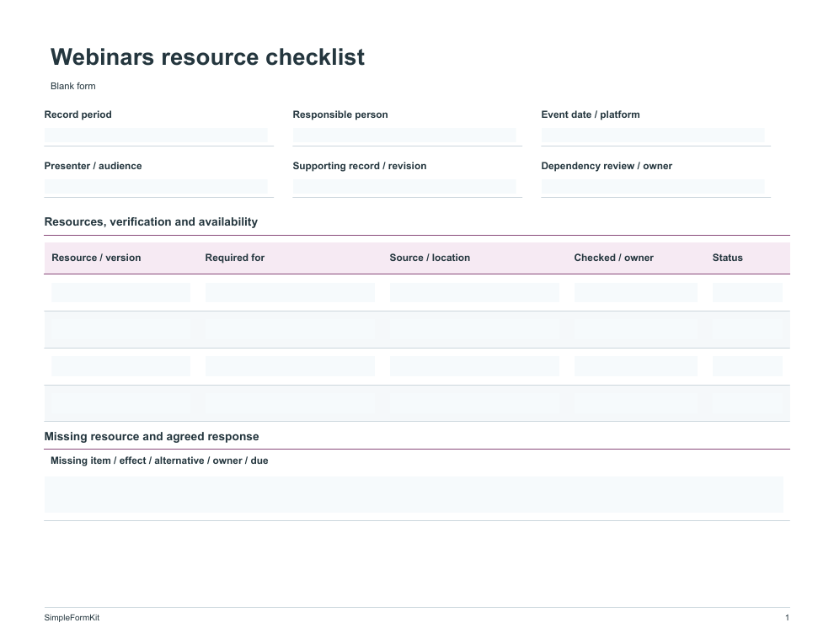
Task: Click the 'Checked / owner' column header
Action: coord(614,258)
